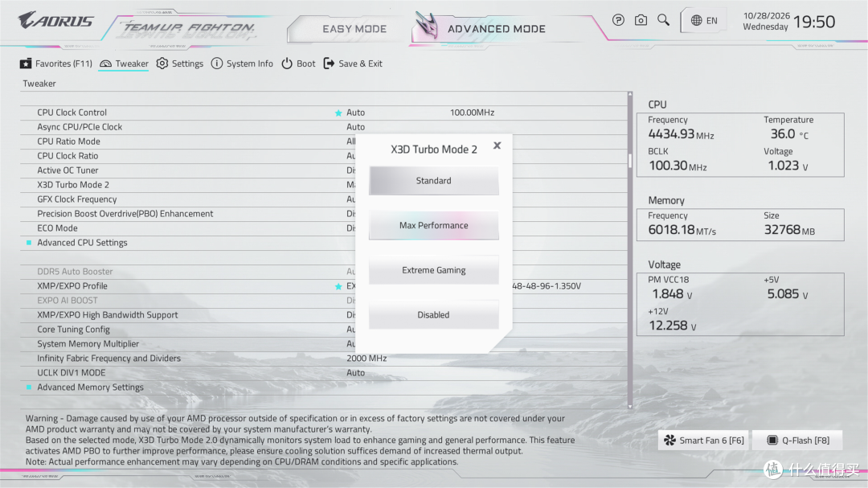This screenshot has height=488, width=868.
Task: Click the screenshot camera icon
Action: (641, 20)
